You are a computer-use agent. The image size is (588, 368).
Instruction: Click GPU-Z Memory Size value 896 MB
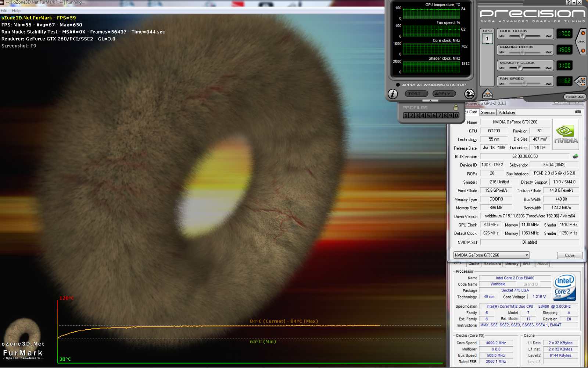[x=496, y=208]
